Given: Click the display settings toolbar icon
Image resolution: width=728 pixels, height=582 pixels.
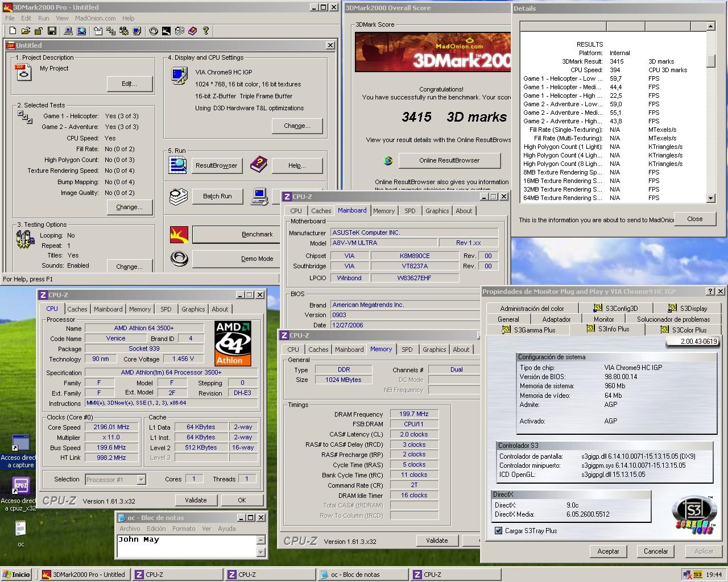Looking at the screenshot, I should tap(137, 31).
